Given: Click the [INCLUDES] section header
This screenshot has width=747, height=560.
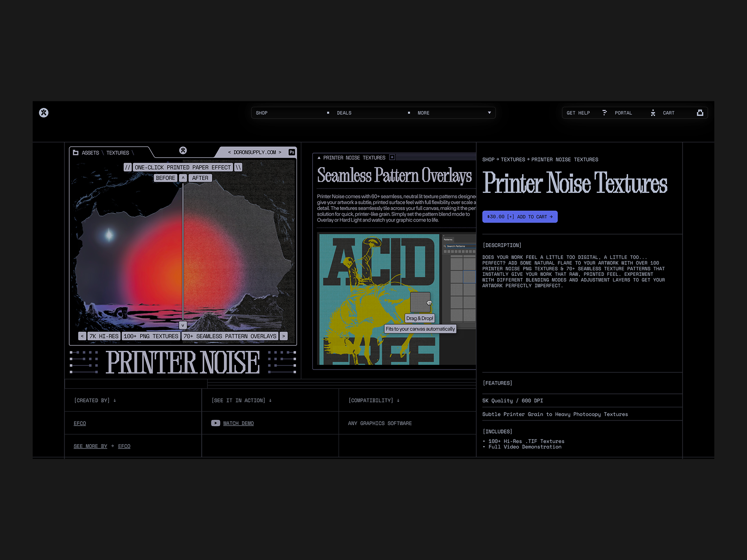Looking at the screenshot, I should click(x=497, y=432).
